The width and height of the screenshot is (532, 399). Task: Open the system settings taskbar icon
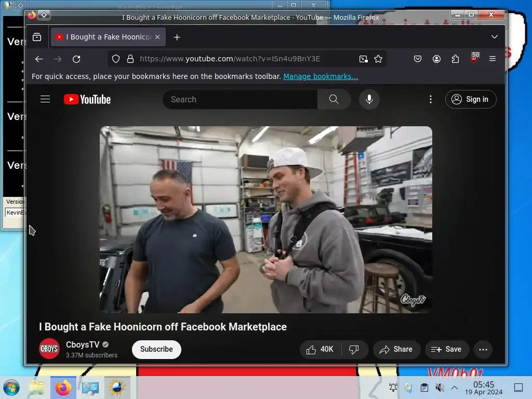pyautogui.click(x=90, y=388)
